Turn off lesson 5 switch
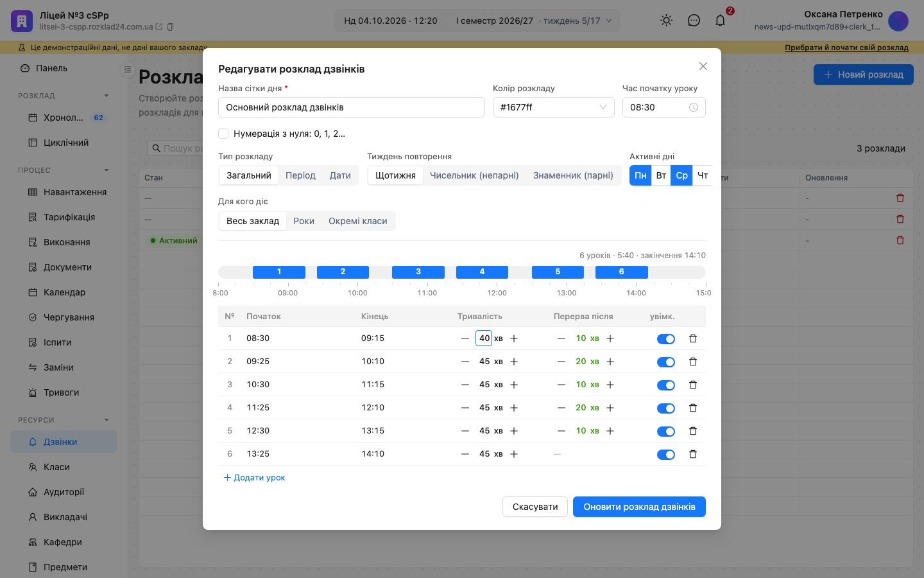 (x=666, y=432)
